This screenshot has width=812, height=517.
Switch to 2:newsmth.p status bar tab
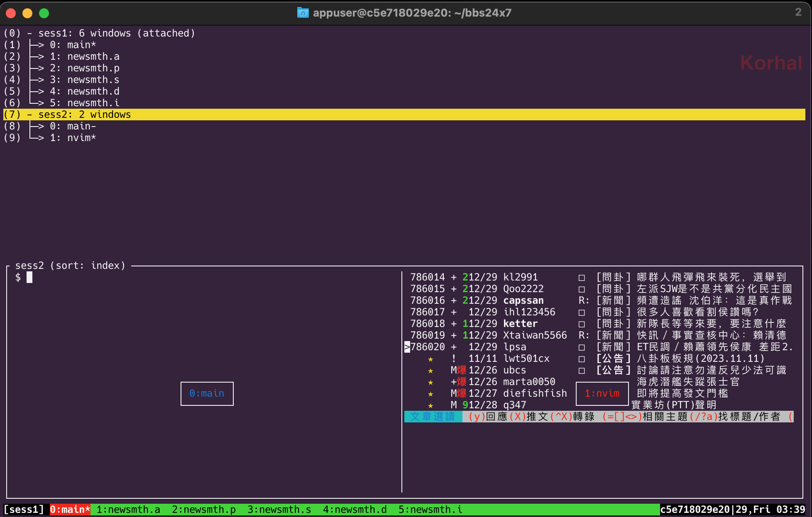pyautogui.click(x=204, y=510)
